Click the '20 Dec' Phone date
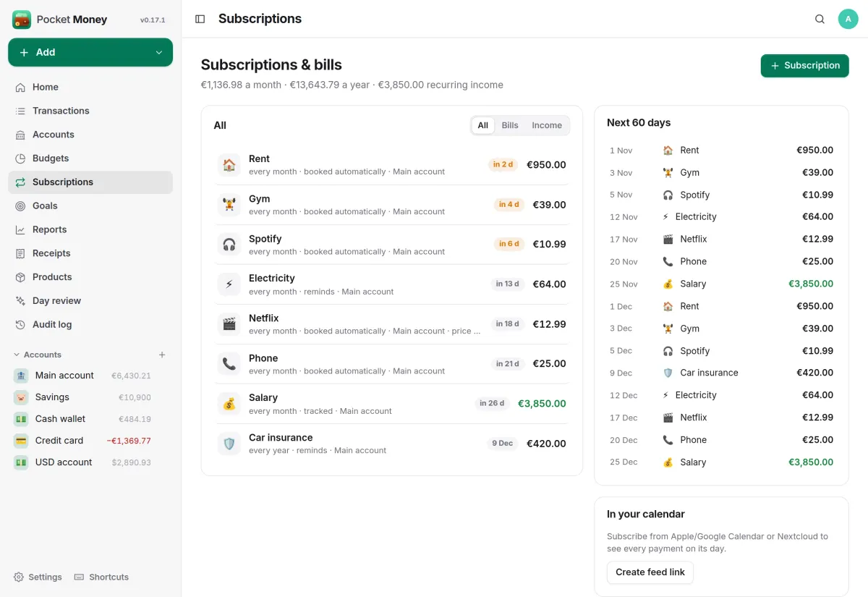Screen dimensions: 868x597 [624, 440]
